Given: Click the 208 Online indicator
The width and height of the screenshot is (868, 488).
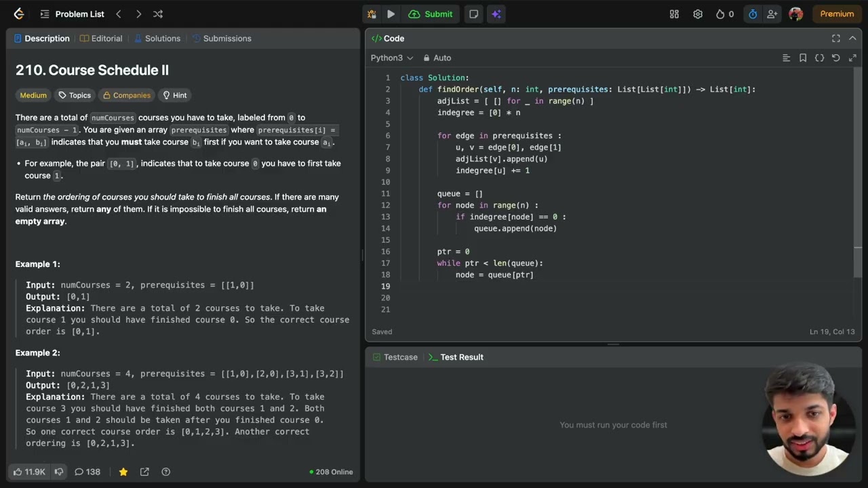Looking at the screenshot, I should pyautogui.click(x=331, y=472).
